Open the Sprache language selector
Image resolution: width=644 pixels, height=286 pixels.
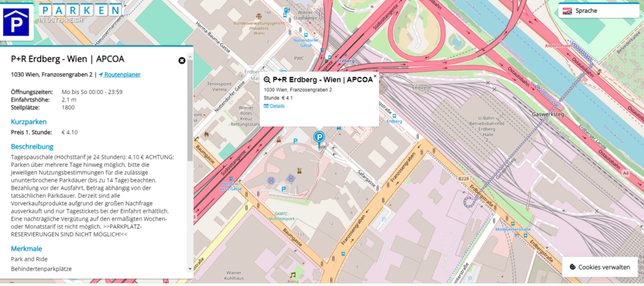tap(597, 11)
